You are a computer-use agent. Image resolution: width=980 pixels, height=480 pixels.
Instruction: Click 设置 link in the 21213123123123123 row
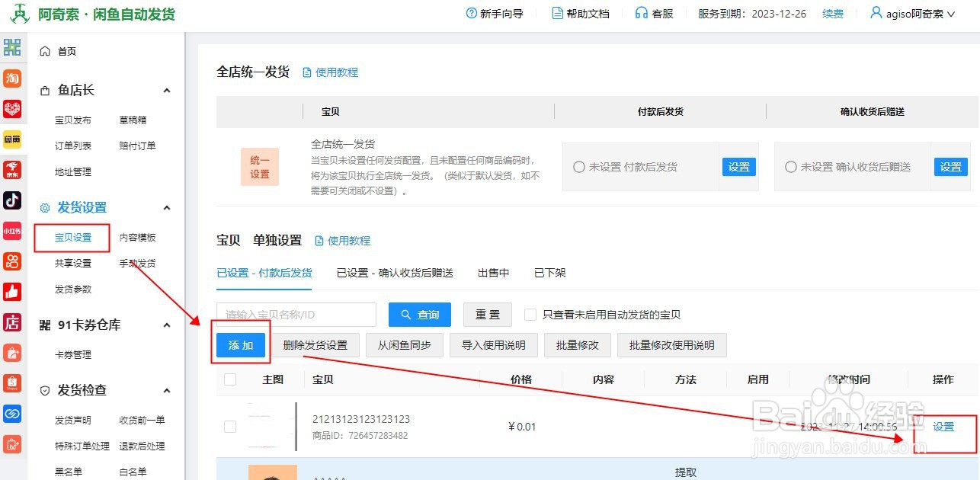[943, 427]
